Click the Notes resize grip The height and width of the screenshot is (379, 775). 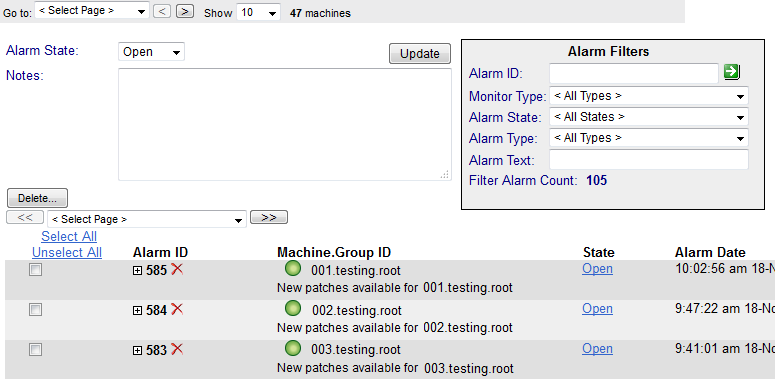tap(445, 174)
